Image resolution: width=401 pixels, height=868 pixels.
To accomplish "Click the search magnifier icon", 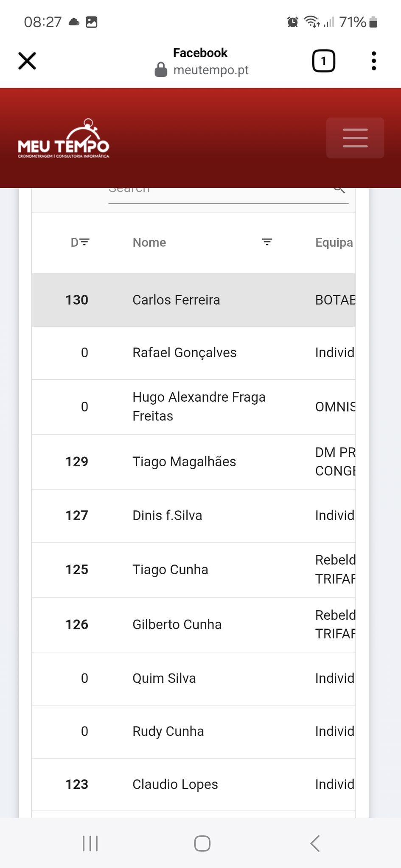I will pos(339,189).
